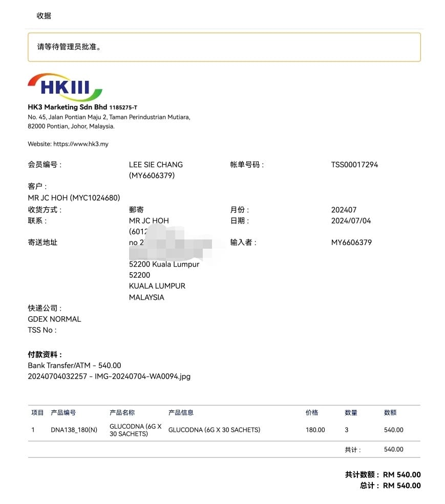Image resolution: width=445 pixels, height=504 pixels.
Task: Click unit price 180.00
Action: (315, 430)
